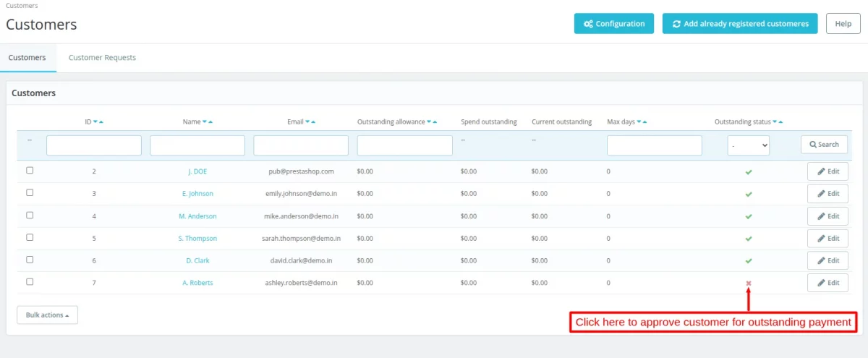Screen dimensions: 868x358
Task: Open Configuration button
Action: [x=613, y=24]
